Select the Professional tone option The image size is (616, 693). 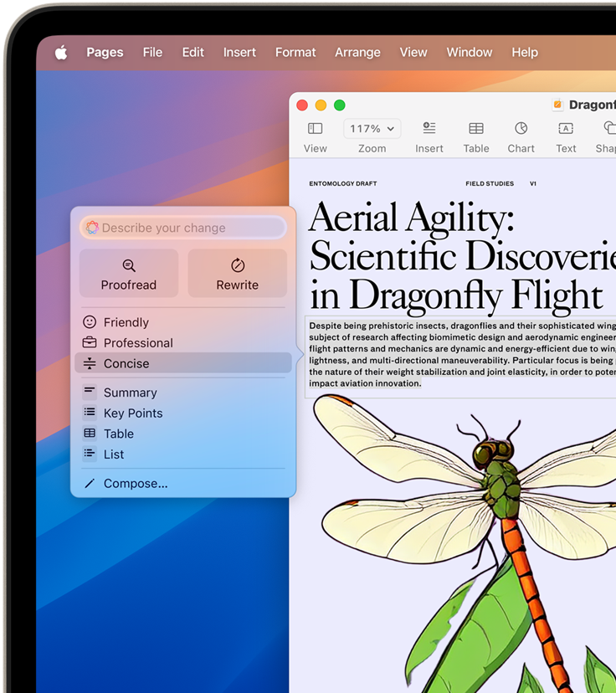click(x=137, y=343)
